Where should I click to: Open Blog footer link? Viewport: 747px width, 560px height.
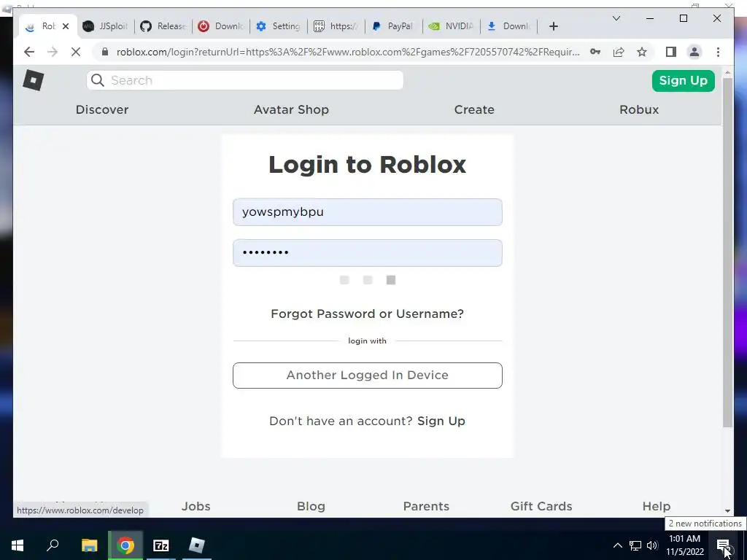[311, 506]
